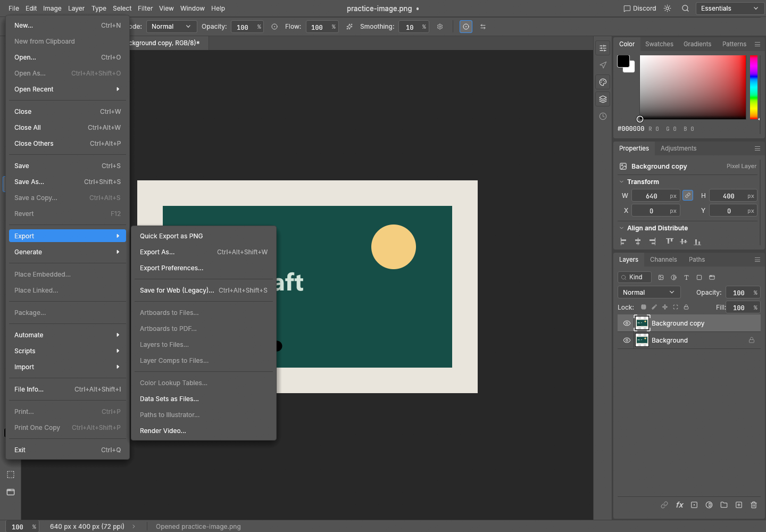Click the foreground color swatch
Image resolution: width=766 pixels, height=532 pixels.
point(623,61)
